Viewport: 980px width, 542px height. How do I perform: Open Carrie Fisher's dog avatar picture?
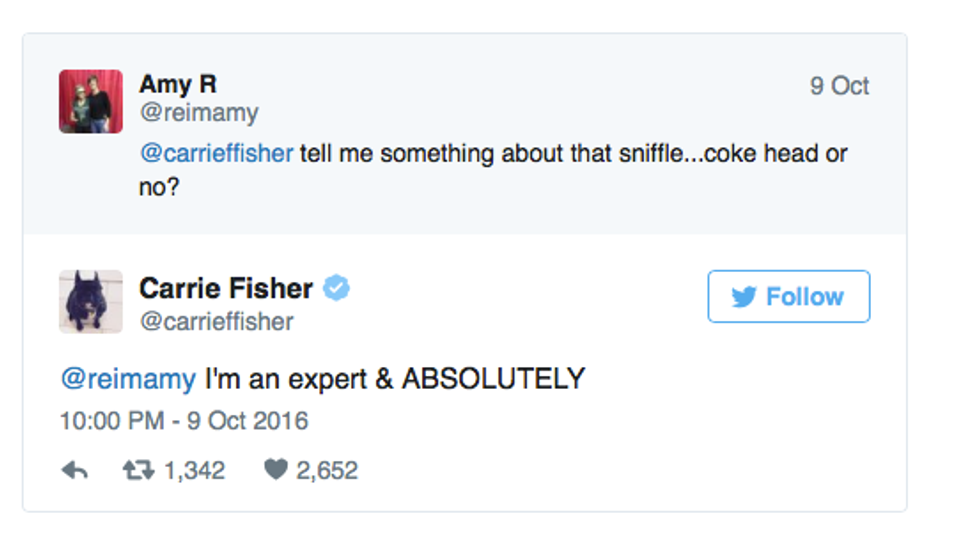(x=90, y=301)
